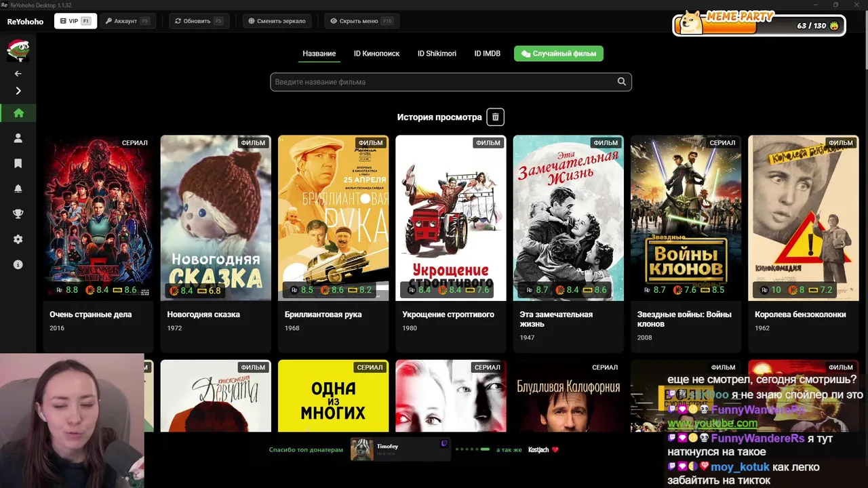Go back with the left arrow
This screenshot has height=488, width=868.
click(x=18, y=73)
